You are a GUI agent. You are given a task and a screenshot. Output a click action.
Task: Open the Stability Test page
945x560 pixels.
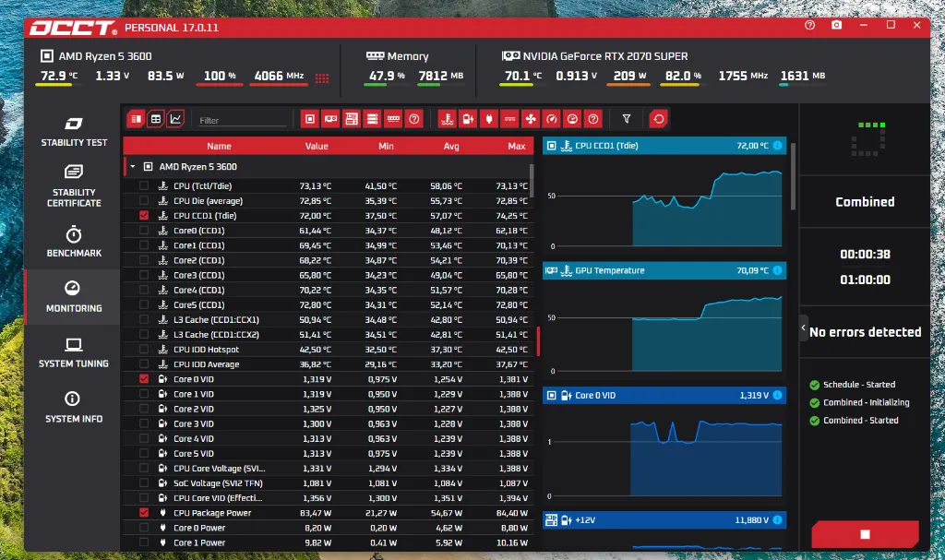click(74, 132)
